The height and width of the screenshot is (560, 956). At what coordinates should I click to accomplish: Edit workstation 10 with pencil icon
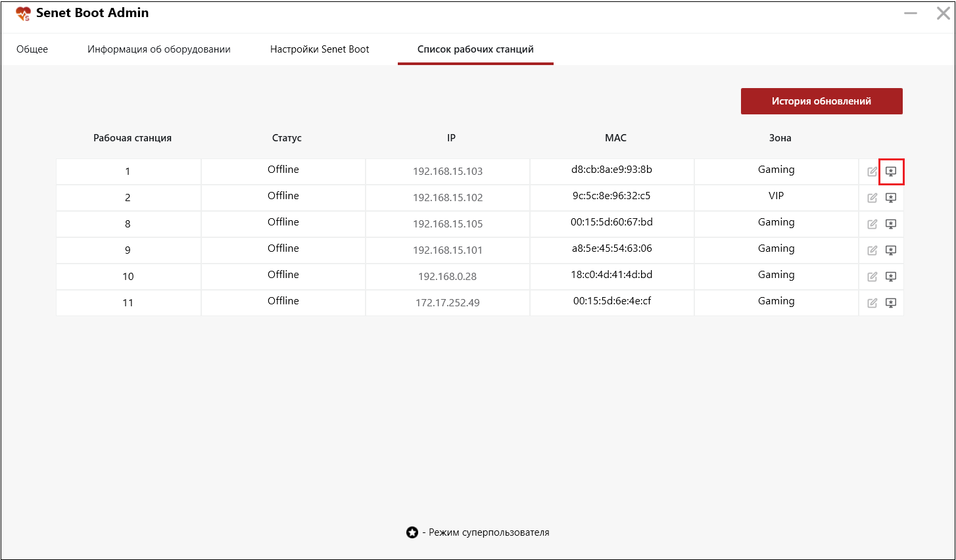point(872,277)
